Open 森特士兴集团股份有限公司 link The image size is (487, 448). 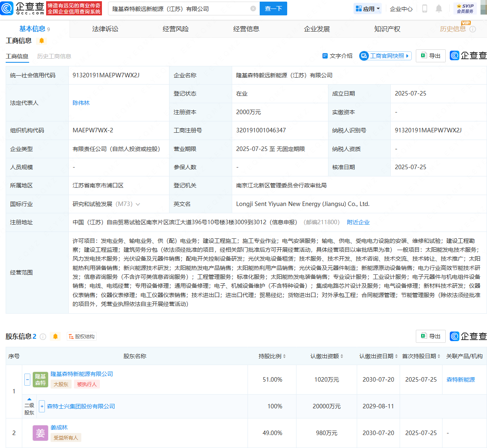[x=81, y=406]
